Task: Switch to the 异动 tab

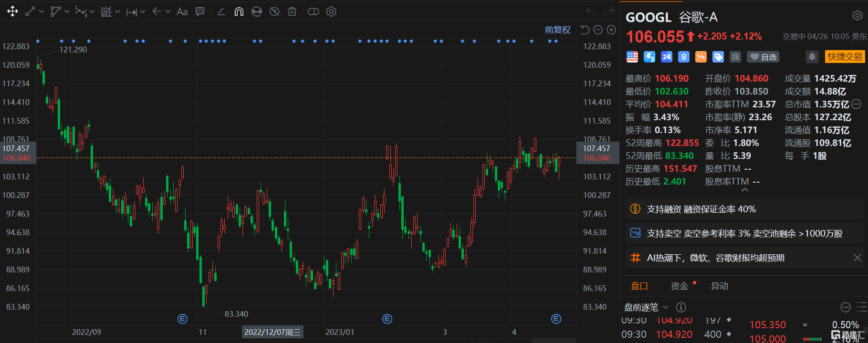Action: click(720, 286)
